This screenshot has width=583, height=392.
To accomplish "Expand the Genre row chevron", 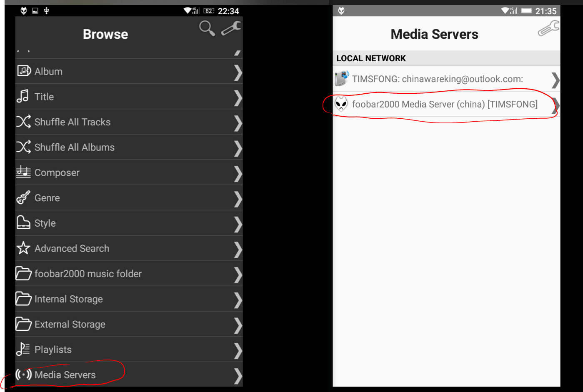I will click(238, 199).
